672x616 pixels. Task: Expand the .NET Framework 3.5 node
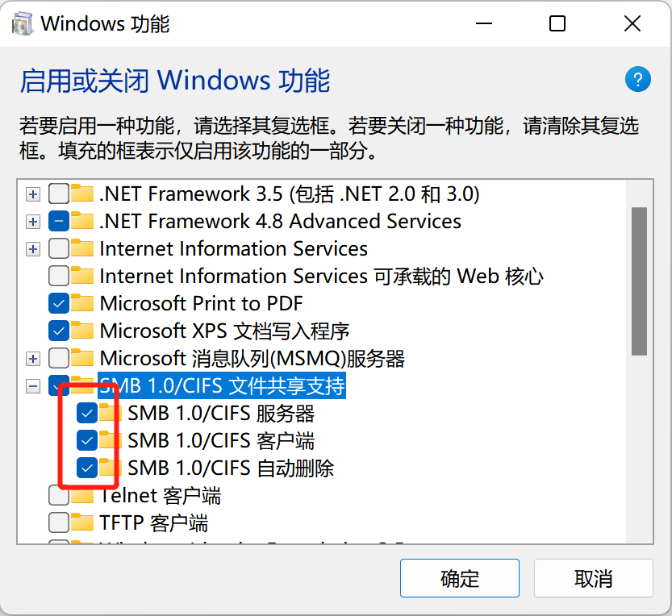[x=33, y=194]
